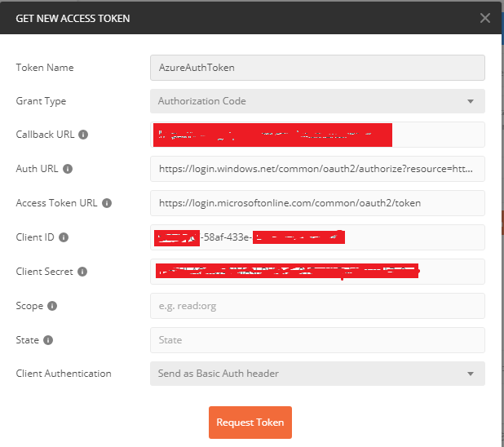Click info icon next to State label
The image size is (504, 447).
pyautogui.click(x=48, y=340)
